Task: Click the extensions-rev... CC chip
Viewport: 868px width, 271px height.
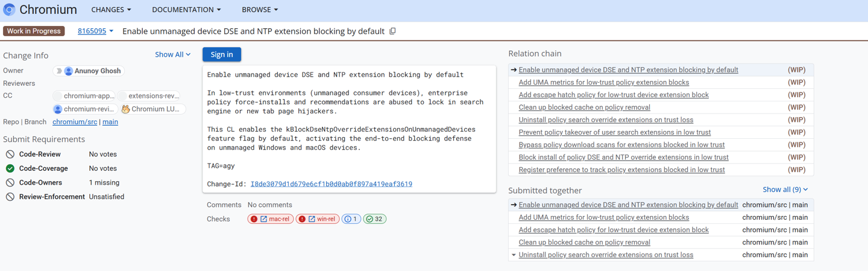Action: tap(149, 96)
